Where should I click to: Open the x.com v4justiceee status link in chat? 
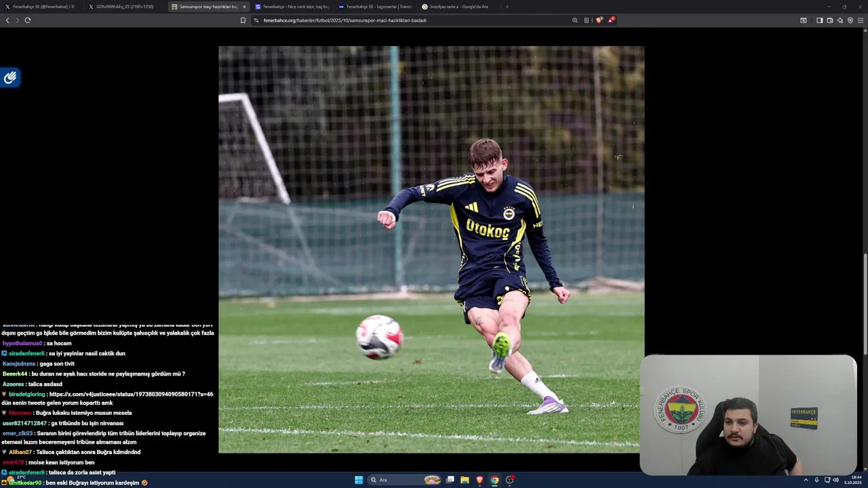coord(131,394)
